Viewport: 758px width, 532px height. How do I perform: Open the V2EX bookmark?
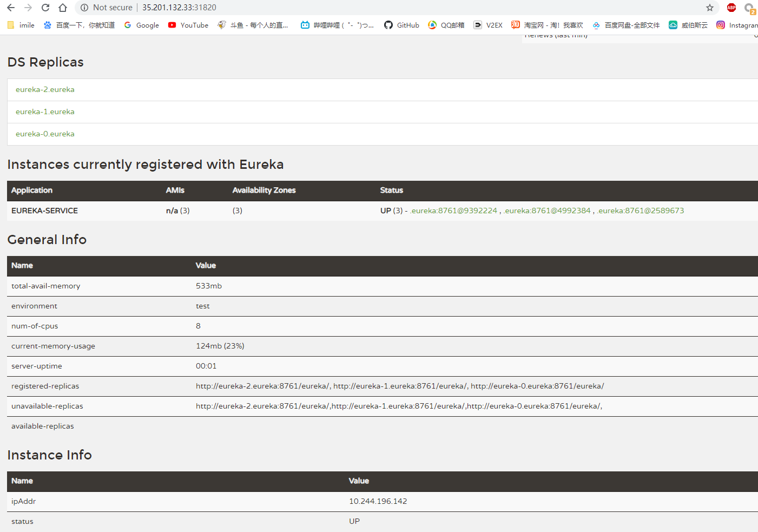click(x=488, y=25)
